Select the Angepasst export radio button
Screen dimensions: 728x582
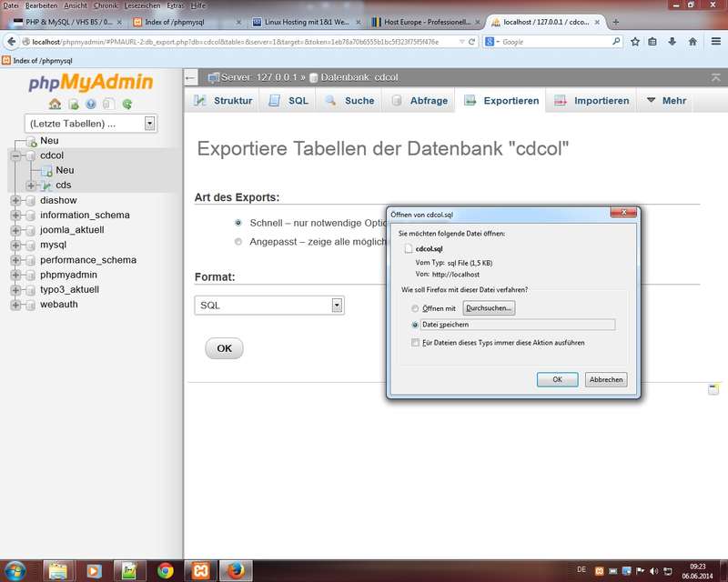pos(238,242)
